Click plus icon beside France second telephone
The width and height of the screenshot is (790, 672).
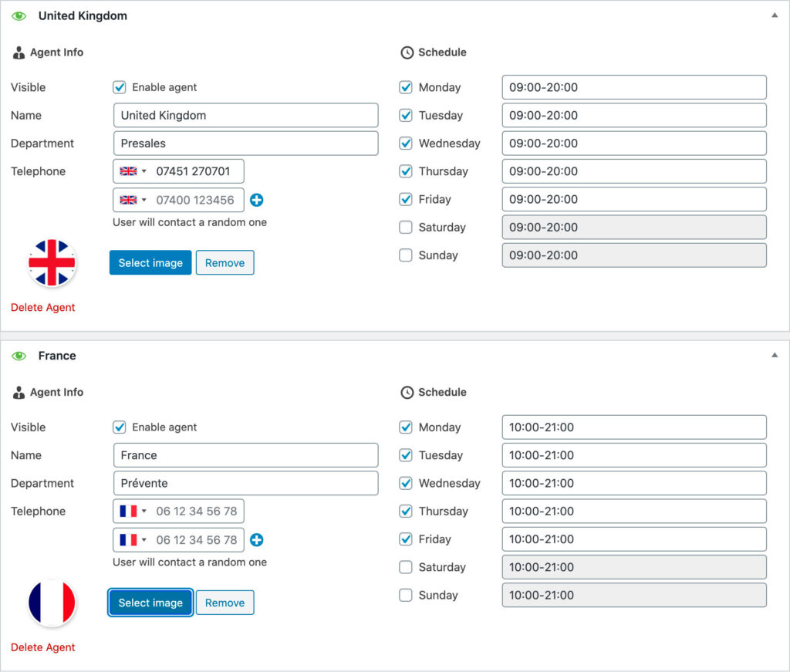257,540
